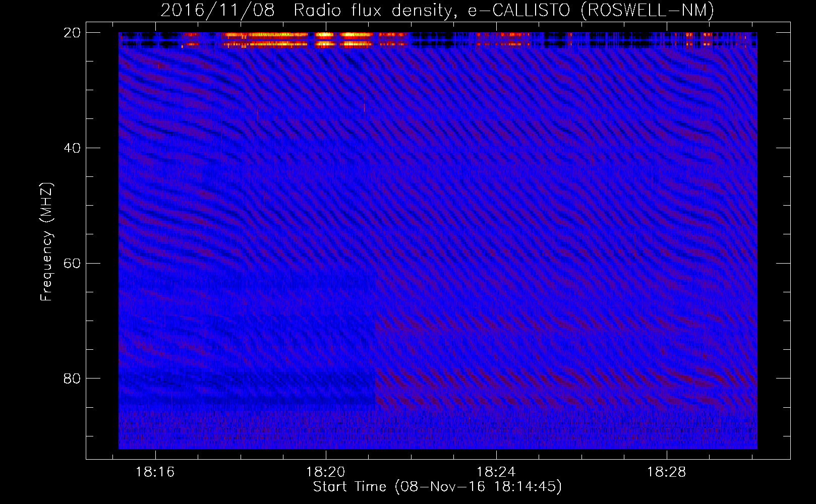Click the frequency tick label '80'

tap(73, 379)
